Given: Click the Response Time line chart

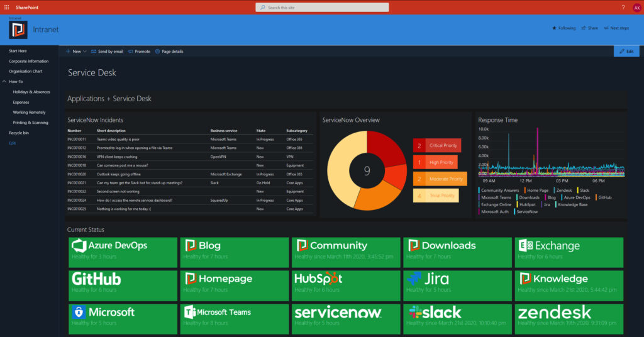Looking at the screenshot, I should 552,152.
